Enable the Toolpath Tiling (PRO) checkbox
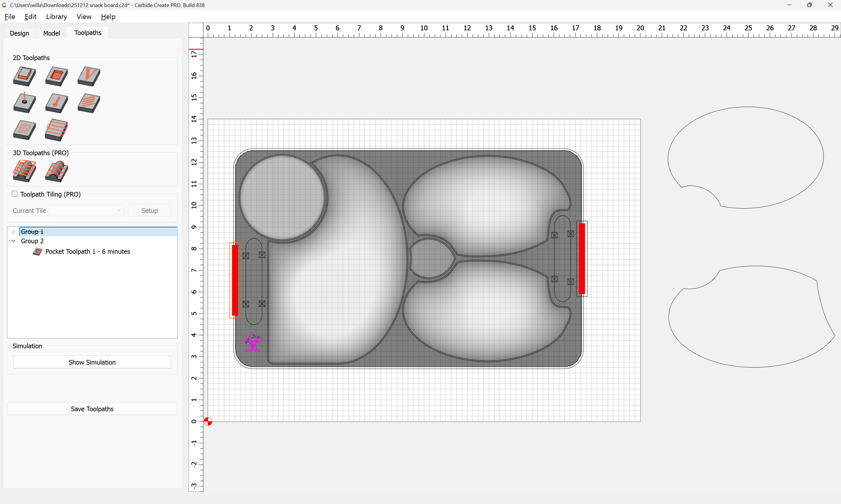Image resolution: width=841 pixels, height=504 pixels. [15, 194]
